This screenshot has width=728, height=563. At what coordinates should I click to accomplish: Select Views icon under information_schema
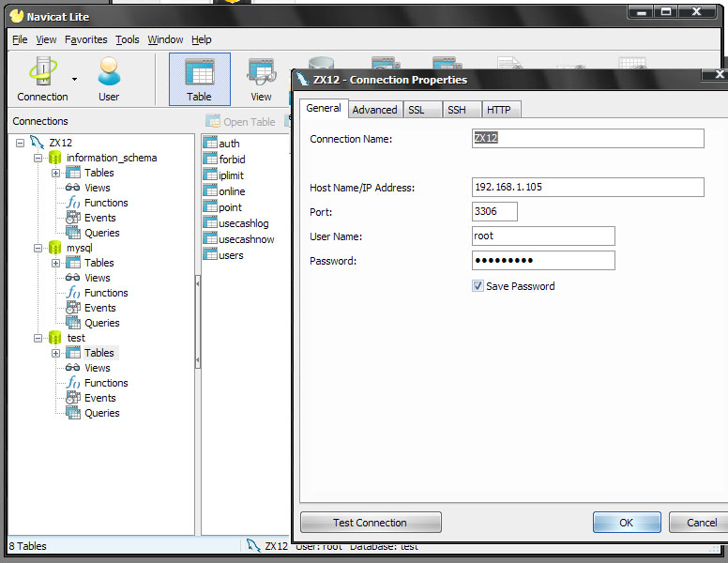72,188
